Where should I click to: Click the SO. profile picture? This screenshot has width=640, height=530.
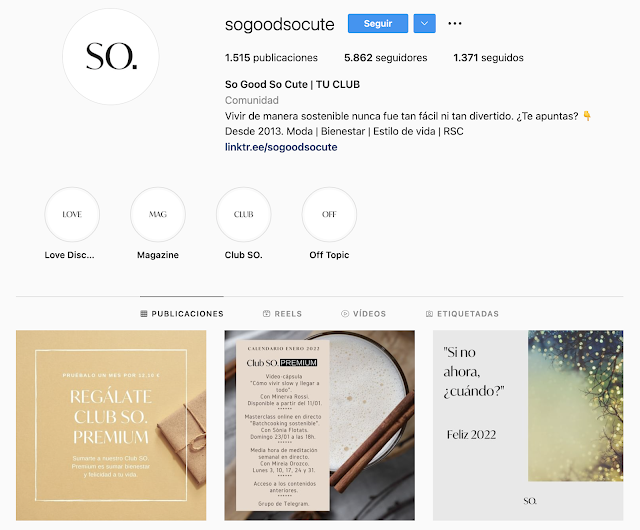(x=111, y=56)
